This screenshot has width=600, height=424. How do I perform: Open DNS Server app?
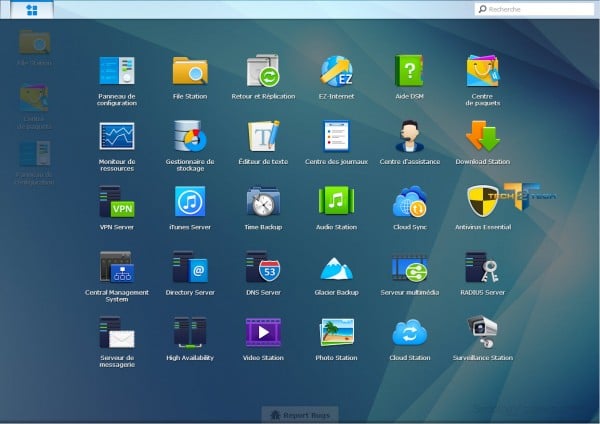click(x=263, y=268)
